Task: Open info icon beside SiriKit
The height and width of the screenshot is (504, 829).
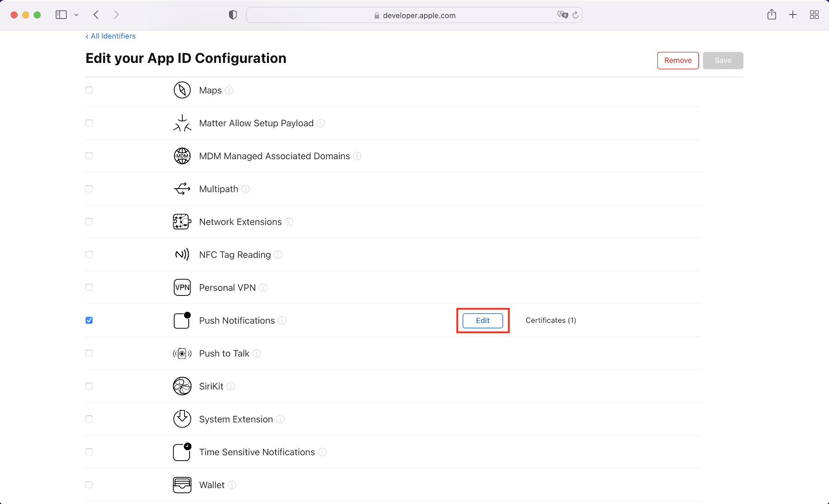Action: click(231, 386)
